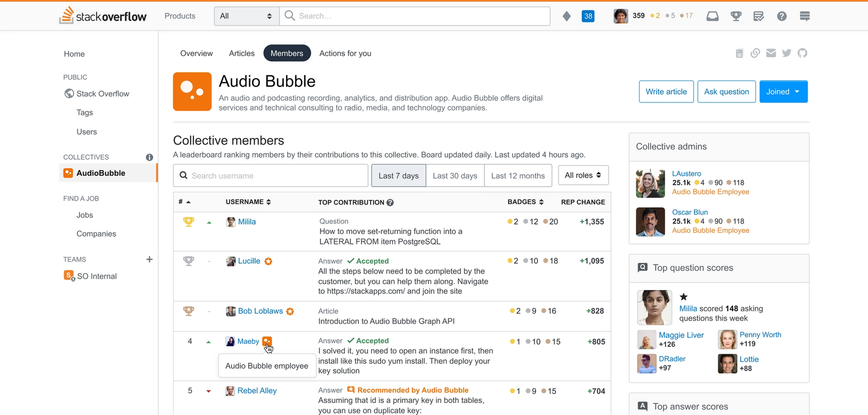Viewport: 868px width, 415px height.
Task: Open Companies in sidebar
Action: click(96, 234)
